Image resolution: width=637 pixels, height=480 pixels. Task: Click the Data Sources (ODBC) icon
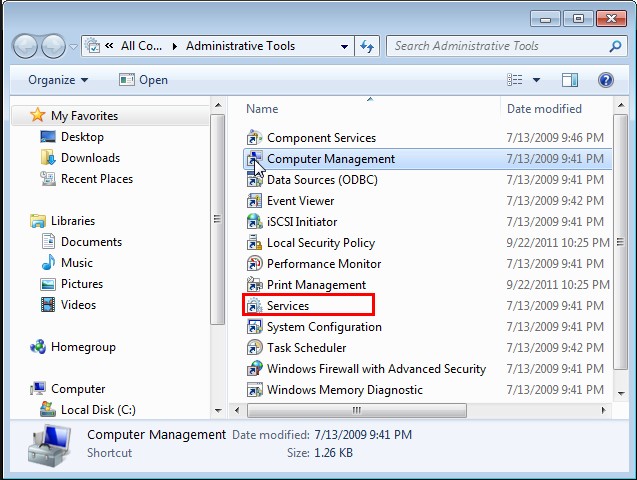pos(255,180)
